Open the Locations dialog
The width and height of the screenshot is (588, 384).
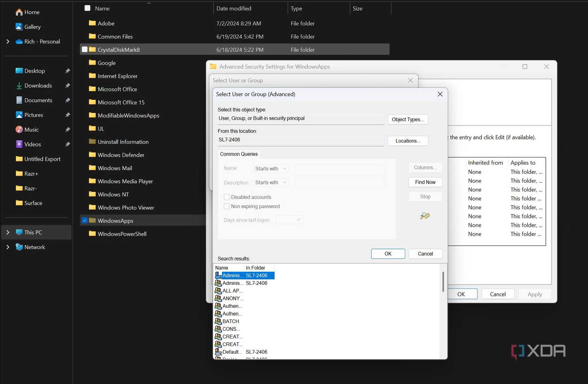408,141
